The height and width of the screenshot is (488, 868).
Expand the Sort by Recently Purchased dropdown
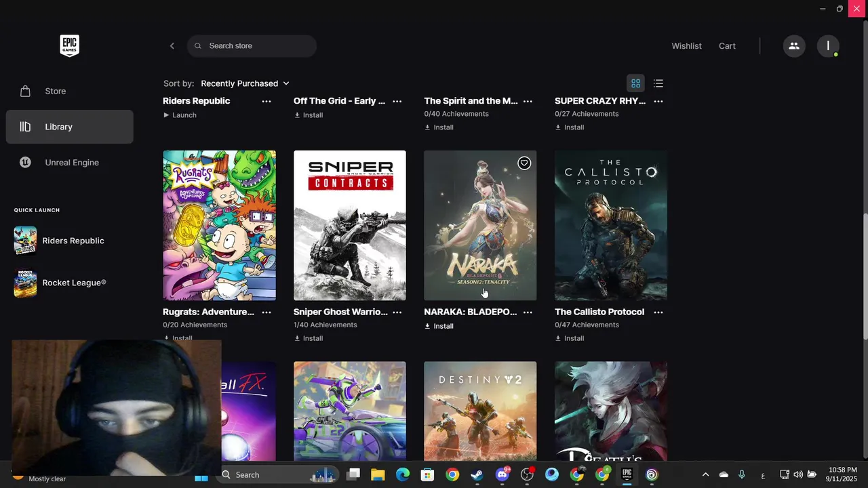[245, 83]
